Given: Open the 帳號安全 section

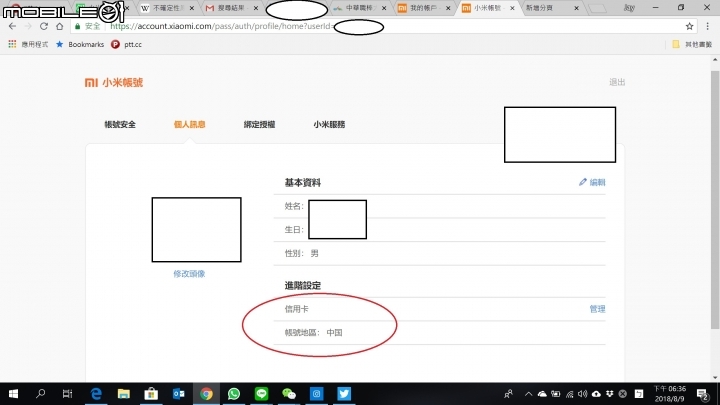Looking at the screenshot, I should 120,124.
